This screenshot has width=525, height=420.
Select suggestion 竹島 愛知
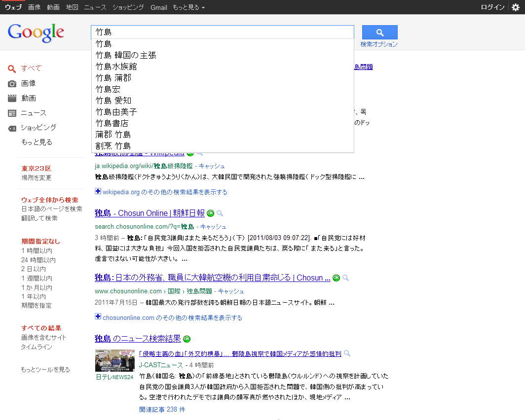223,101
